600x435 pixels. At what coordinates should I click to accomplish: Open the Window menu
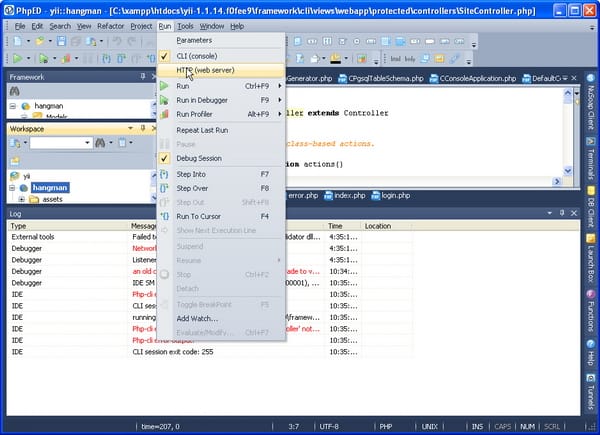click(212, 26)
